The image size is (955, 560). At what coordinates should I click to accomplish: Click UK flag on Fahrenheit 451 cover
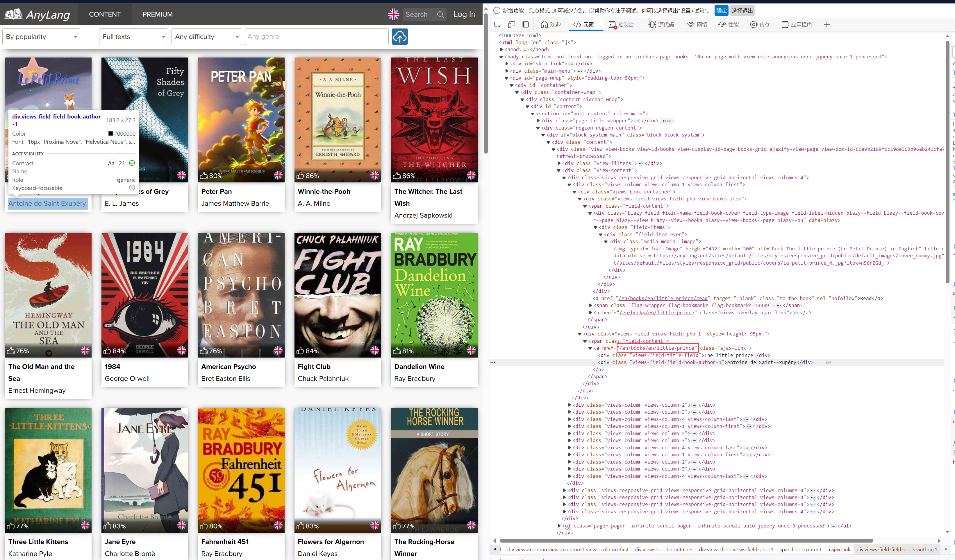point(278,525)
